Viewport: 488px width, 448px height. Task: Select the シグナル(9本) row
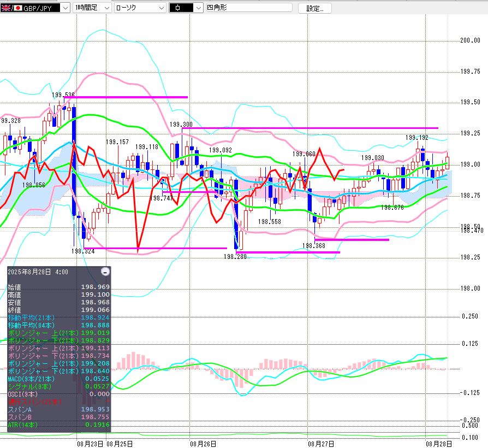click(59, 386)
